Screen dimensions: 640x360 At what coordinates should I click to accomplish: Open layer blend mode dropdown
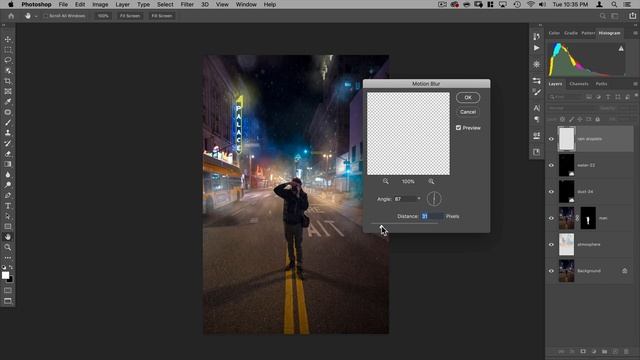pos(571,108)
